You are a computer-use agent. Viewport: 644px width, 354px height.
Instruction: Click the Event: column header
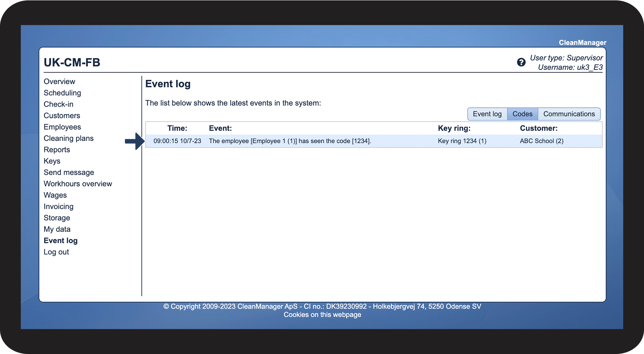pyautogui.click(x=220, y=128)
